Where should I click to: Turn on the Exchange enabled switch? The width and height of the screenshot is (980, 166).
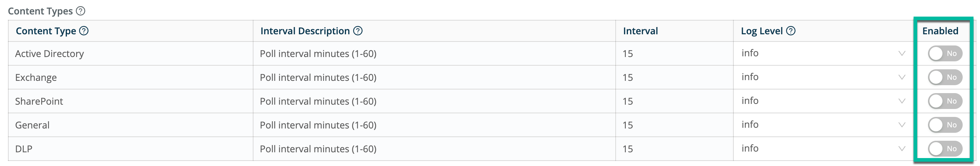tap(945, 78)
